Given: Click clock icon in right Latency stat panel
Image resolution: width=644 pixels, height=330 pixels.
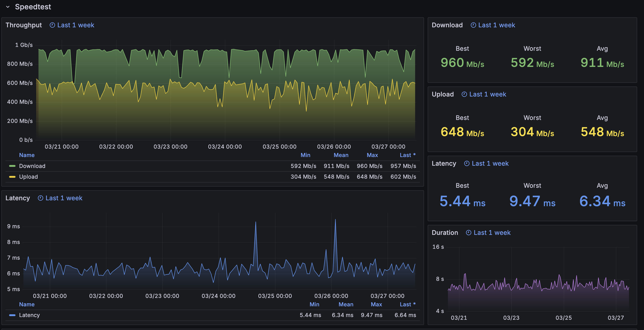Looking at the screenshot, I should point(467,164).
